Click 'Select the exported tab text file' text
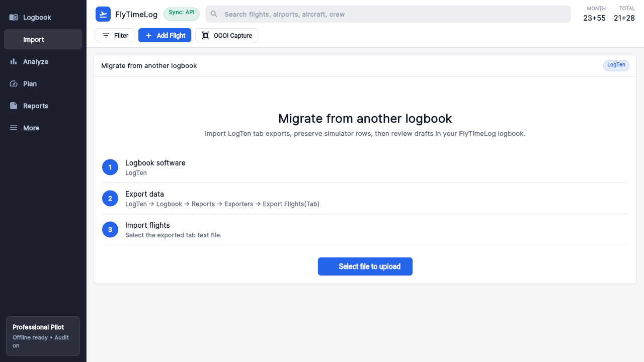Image resolution: width=644 pixels, height=362 pixels. pyautogui.click(x=174, y=235)
